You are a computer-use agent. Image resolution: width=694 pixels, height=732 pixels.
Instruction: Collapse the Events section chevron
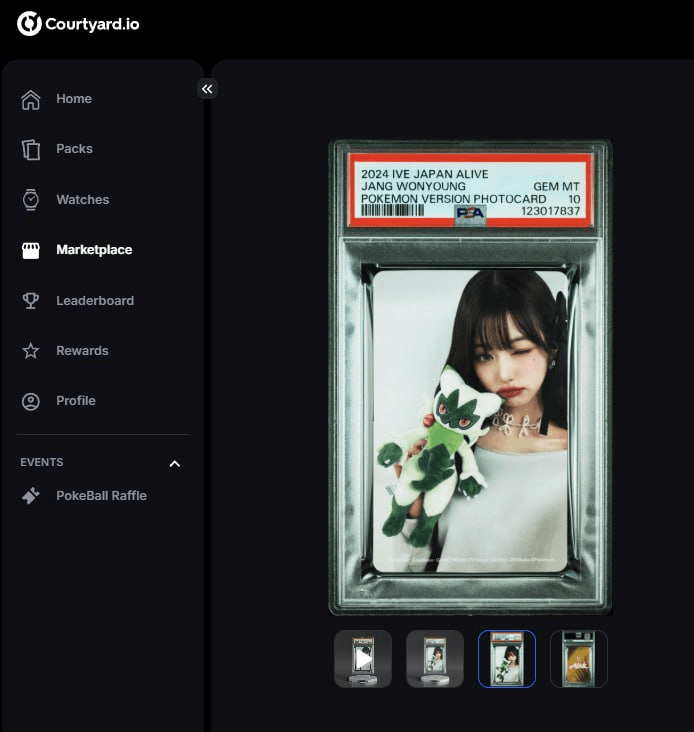point(175,464)
